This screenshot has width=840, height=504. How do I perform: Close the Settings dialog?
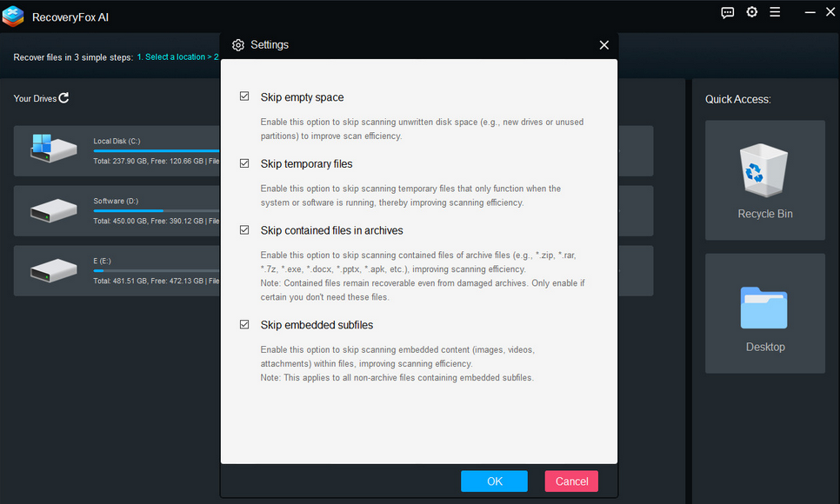pos(603,45)
